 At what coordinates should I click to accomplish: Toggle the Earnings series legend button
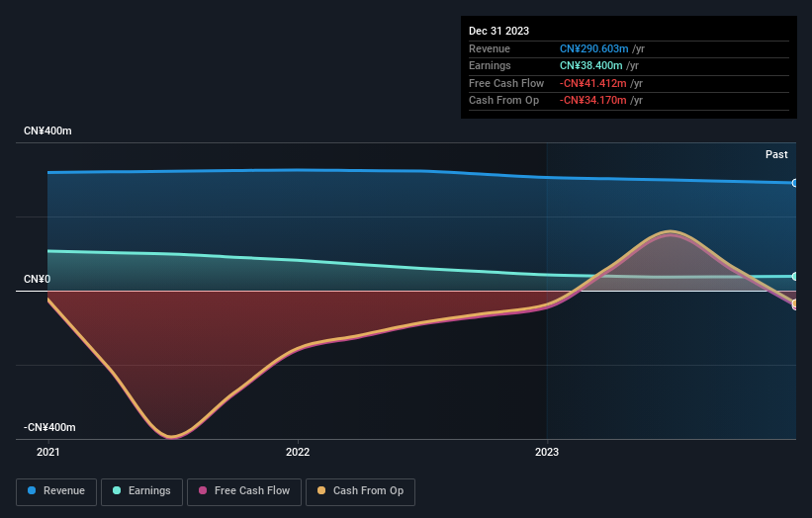tap(141, 491)
